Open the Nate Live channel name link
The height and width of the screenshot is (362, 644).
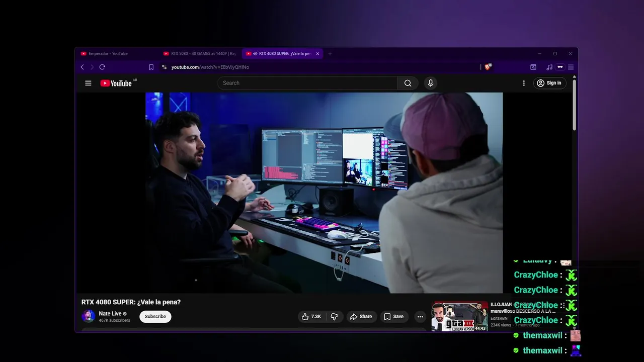click(x=110, y=314)
